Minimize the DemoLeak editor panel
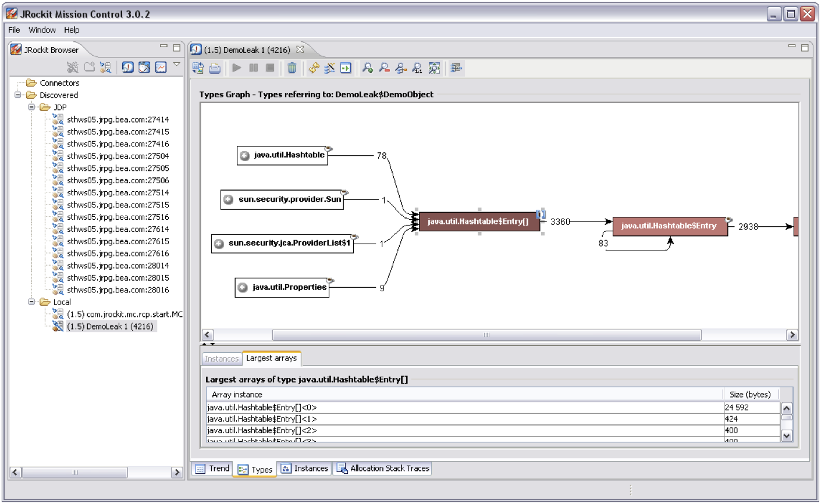Viewport: 821px width, 504px height. click(792, 46)
